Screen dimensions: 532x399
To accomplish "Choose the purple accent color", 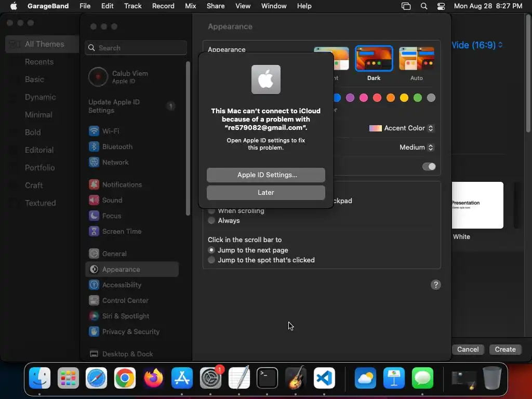I will [350, 98].
